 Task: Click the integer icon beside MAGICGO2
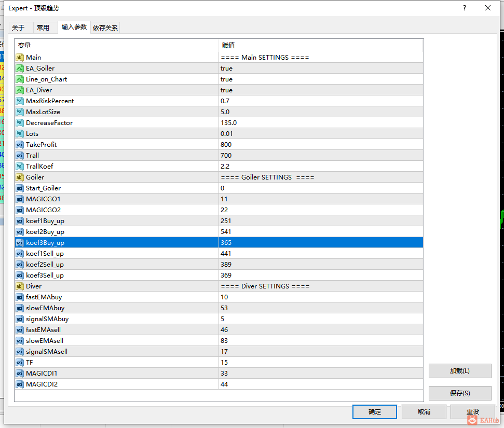(20, 210)
